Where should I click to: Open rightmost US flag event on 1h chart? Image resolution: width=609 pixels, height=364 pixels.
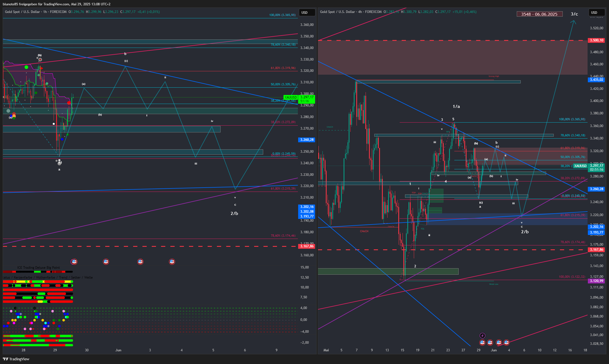pos(172,262)
